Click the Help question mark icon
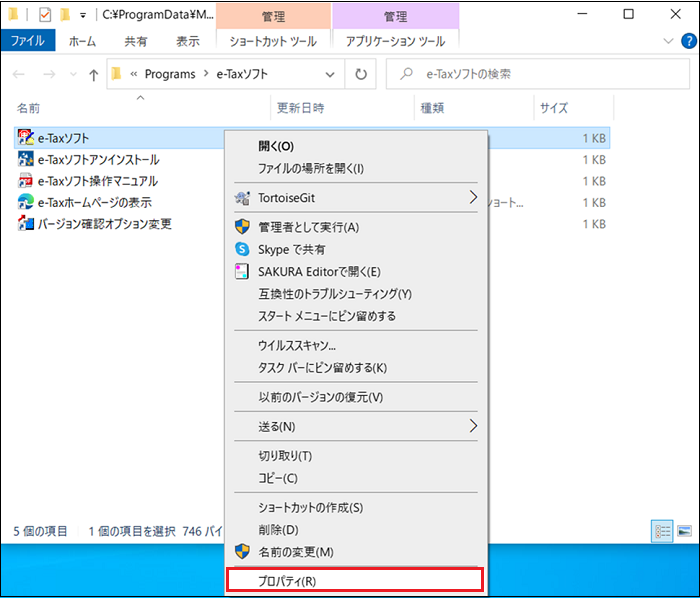The width and height of the screenshot is (700, 598). 689,41
